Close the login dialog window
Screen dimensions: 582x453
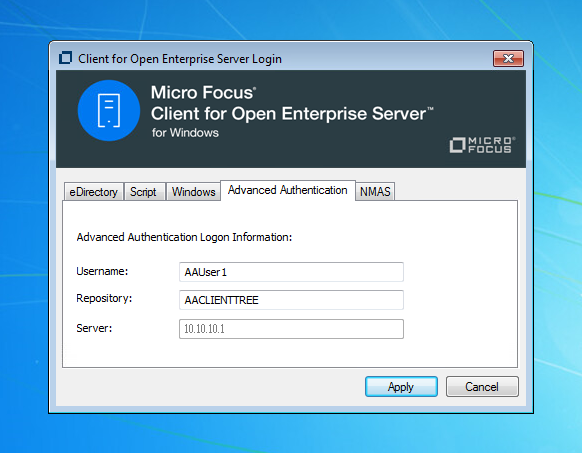coord(508,58)
